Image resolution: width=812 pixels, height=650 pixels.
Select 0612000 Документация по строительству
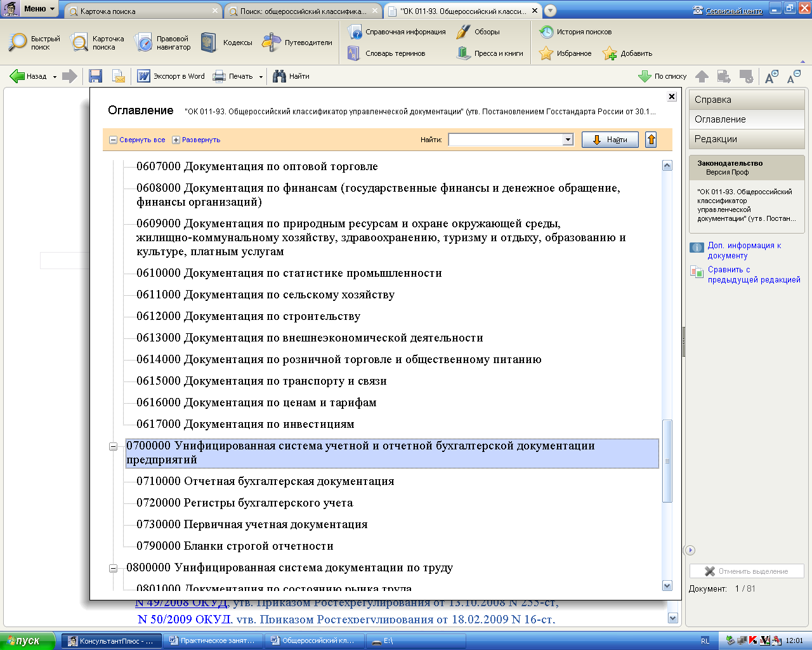tap(248, 316)
